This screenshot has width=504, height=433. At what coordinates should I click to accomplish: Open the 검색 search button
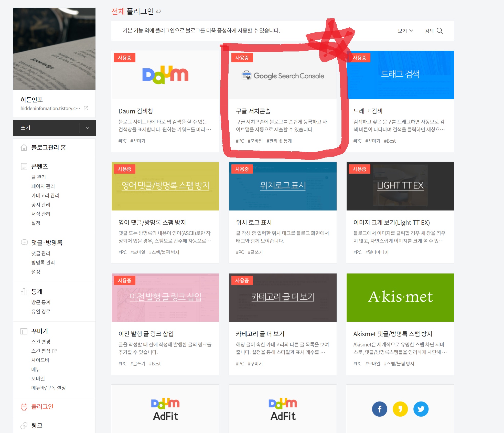pyautogui.click(x=433, y=31)
